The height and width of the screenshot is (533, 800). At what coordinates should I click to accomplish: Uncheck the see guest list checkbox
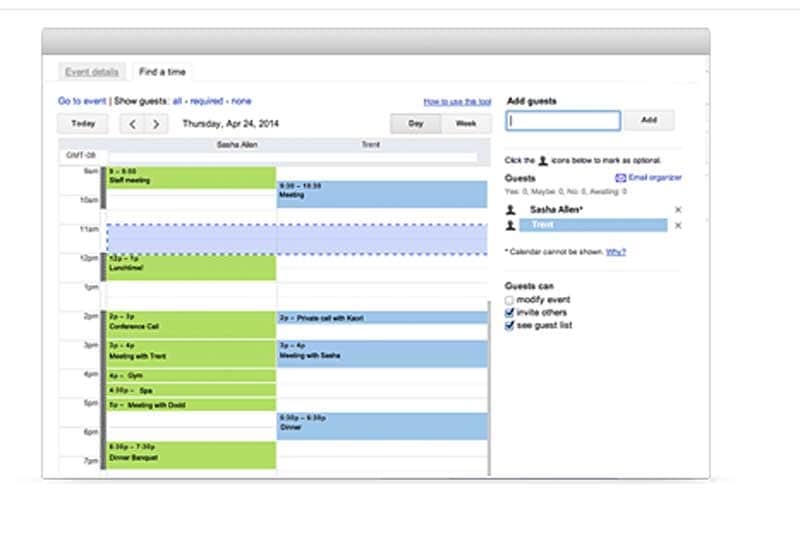510,326
